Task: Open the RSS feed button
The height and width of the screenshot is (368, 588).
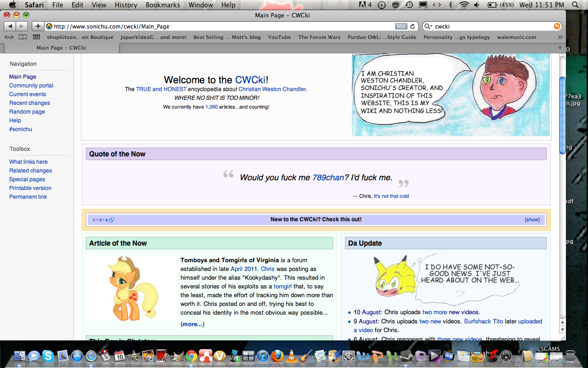Action: pyautogui.click(x=401, y=27)
